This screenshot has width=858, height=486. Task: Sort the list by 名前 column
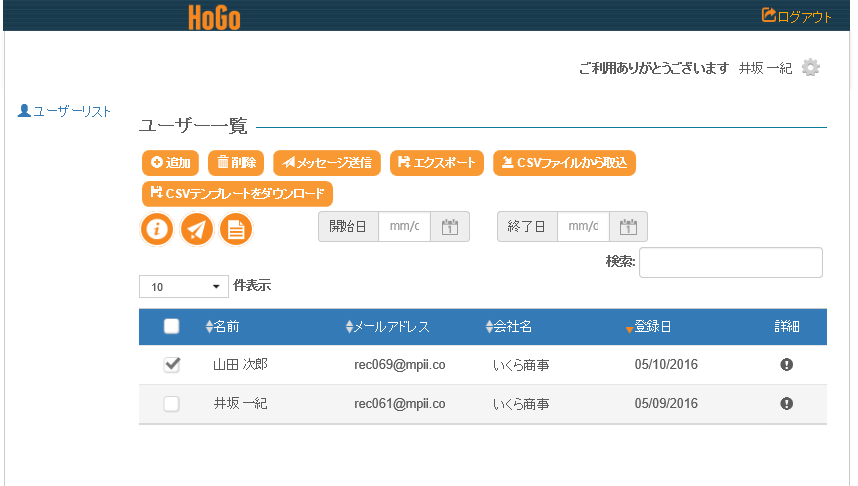[x=222, y=326]
